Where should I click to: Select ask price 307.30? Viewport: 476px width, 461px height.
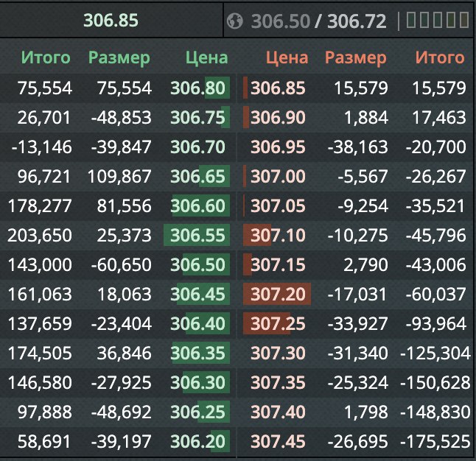point(278,353)
